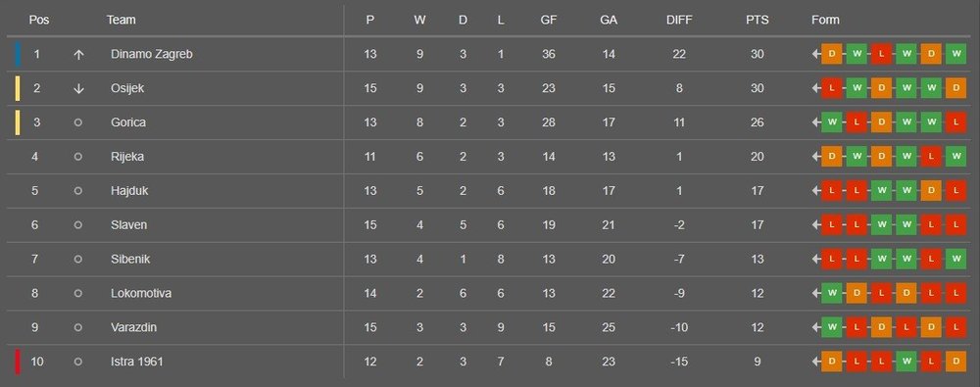Screen dimensions: 980x387
Task: Click the unchanged circle icon beside Gorica
Action: point(78,122)
